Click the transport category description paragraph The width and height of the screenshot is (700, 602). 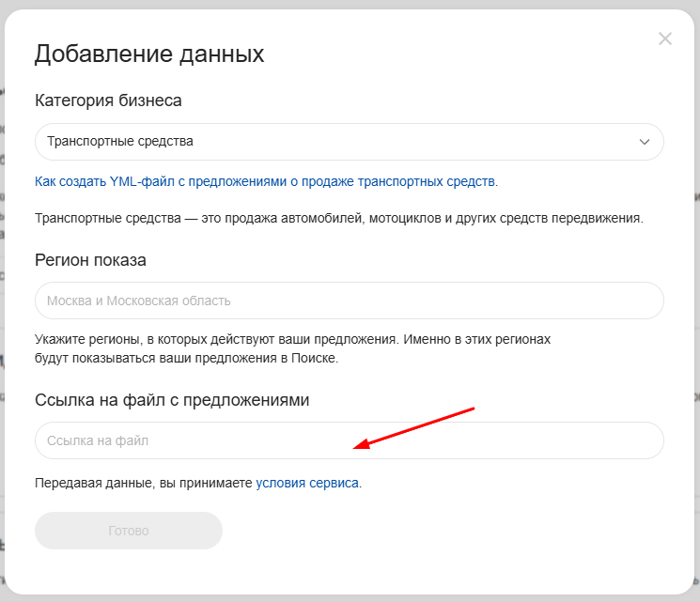[338, 218]
